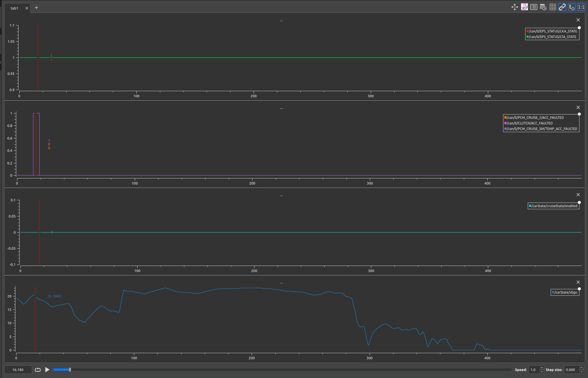Click the move/pan arrows icon
Screen dimensions: 588x378
[514, 7]
